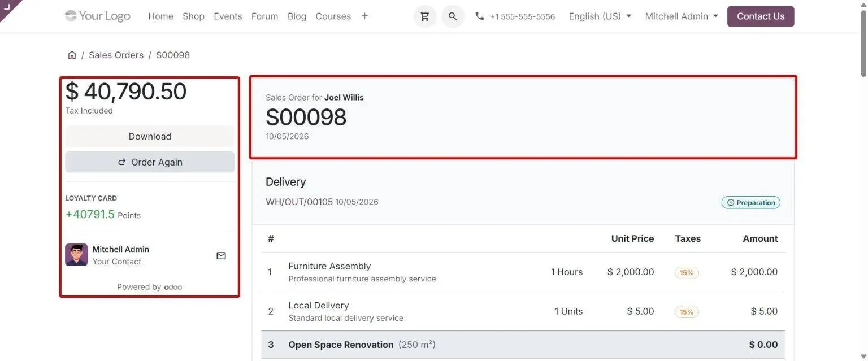Click the Delivery section heading
The height and width of the screenshot is (361, 868).
(285, 182)
